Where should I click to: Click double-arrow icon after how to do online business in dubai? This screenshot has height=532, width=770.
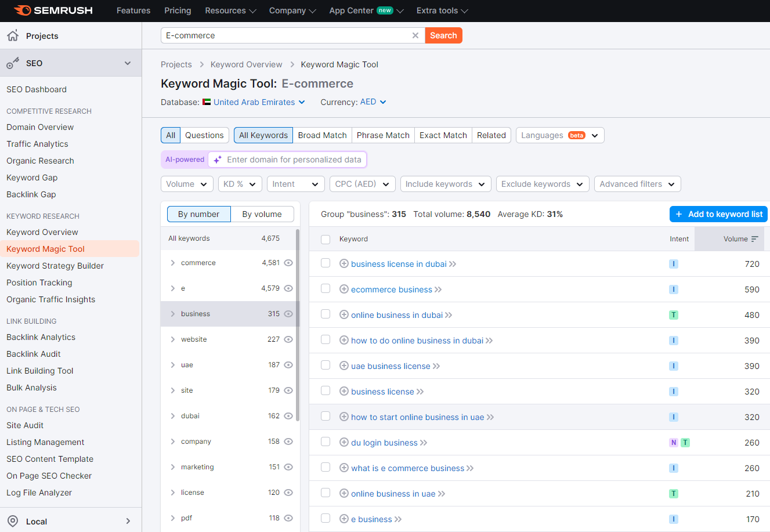[489, 341]
